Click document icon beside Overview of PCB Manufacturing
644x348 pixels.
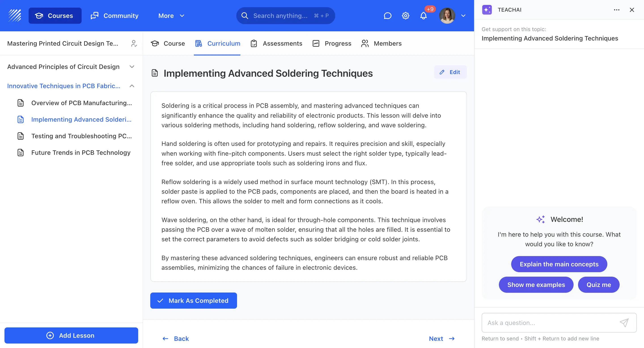(x=21, y=103)
